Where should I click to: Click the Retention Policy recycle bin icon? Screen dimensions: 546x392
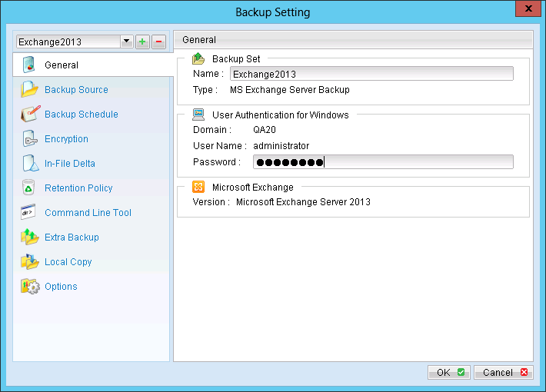click(30, 188)
